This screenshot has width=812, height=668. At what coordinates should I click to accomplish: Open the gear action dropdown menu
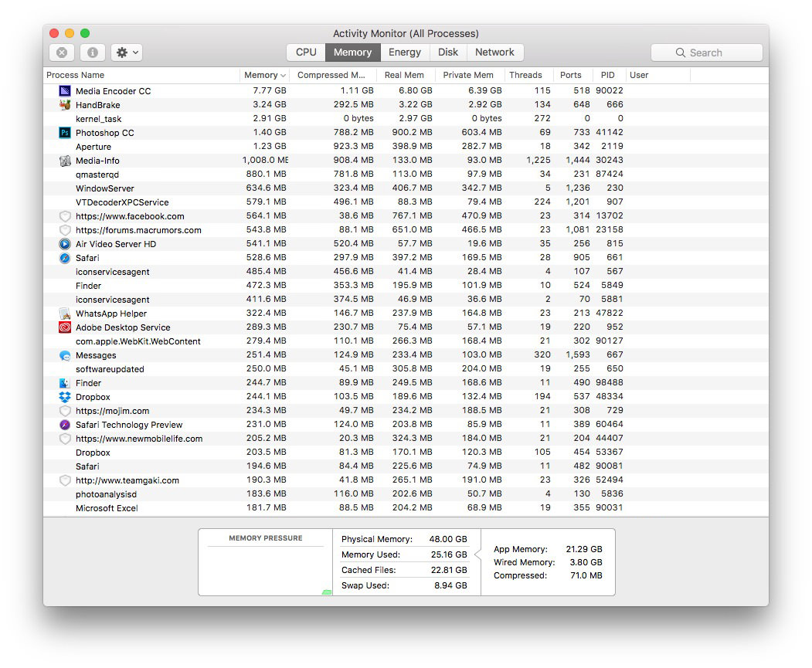(127, 53)
